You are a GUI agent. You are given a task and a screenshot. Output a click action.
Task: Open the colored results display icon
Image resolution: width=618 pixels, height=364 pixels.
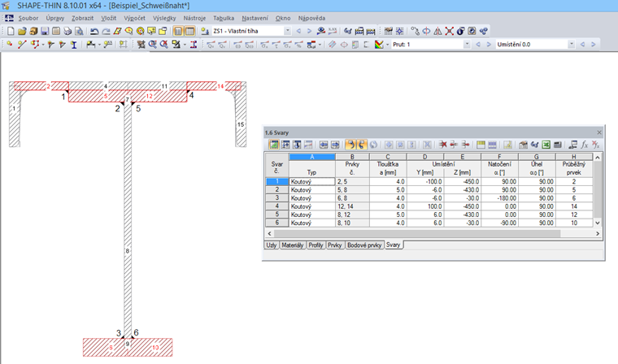click(x=379, y=45)
